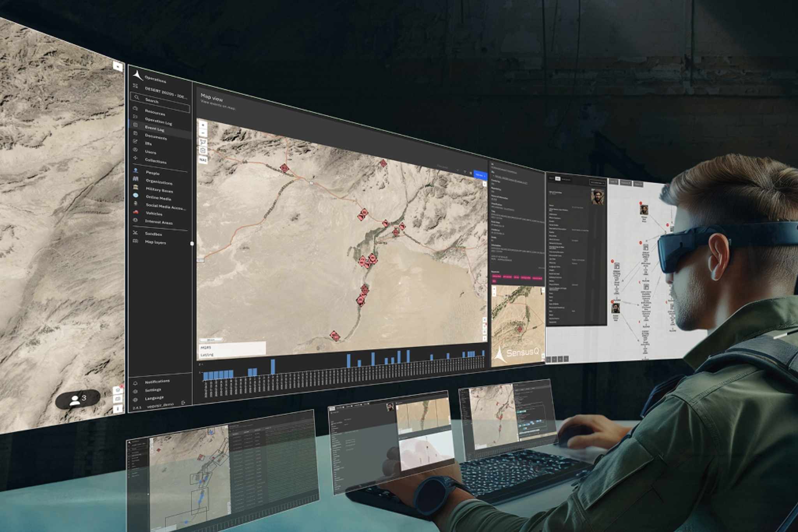Viewport: 798px width, 532px height.
Task: Open the mini map in the event details panel
Action: coord(518,326)
